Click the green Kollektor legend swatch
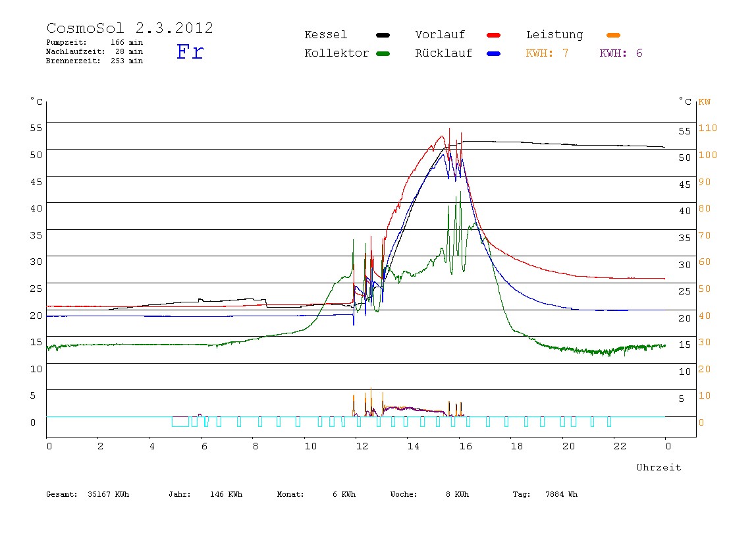This screenshot has width=756, height=535. tap(383, 53)
